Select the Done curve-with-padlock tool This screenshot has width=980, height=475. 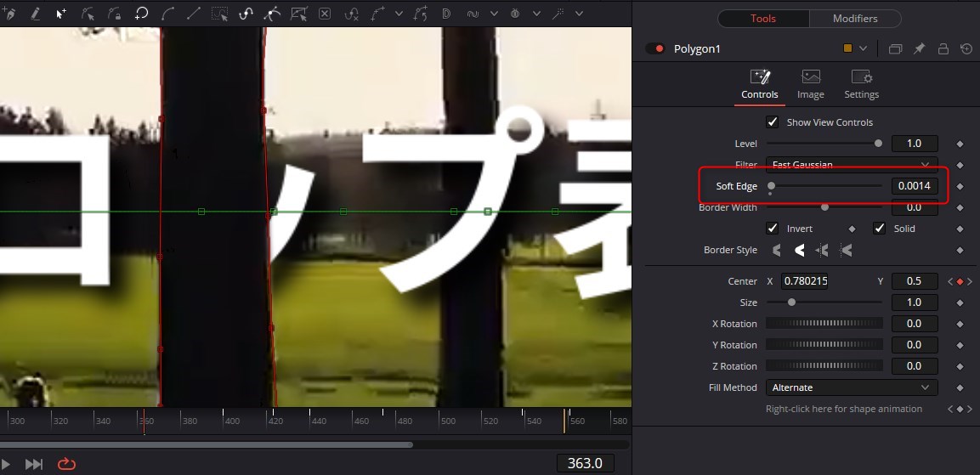(x=115, y=13)
